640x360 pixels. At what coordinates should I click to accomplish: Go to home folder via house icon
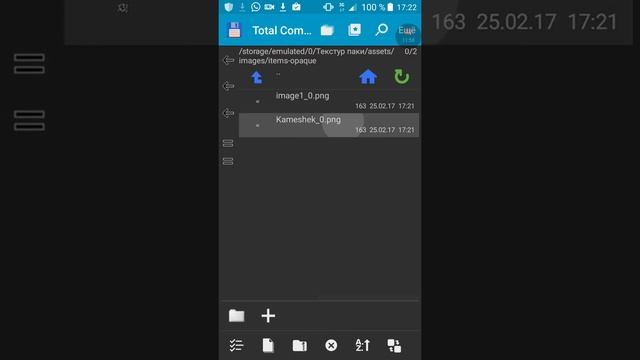coord(368,77)
